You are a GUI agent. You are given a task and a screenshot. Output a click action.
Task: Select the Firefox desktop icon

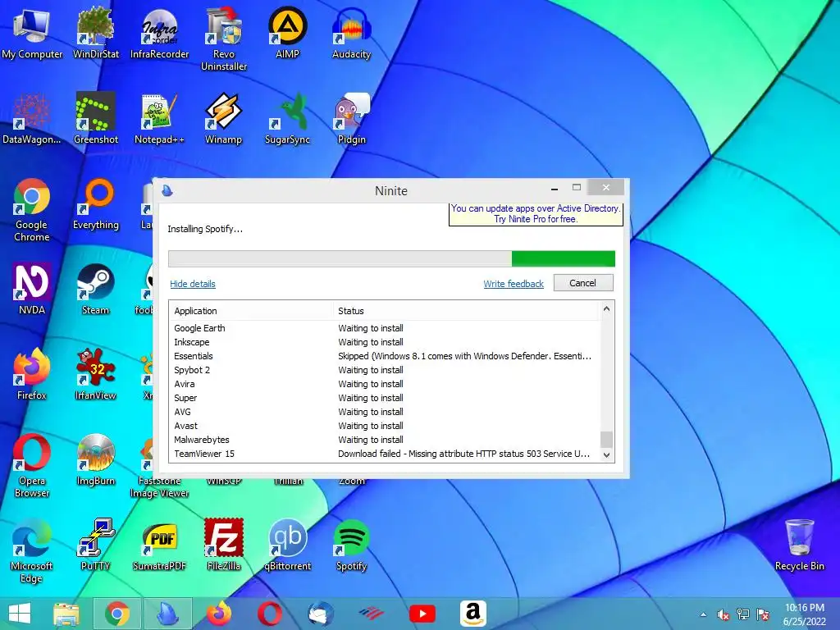click(32, 375)
